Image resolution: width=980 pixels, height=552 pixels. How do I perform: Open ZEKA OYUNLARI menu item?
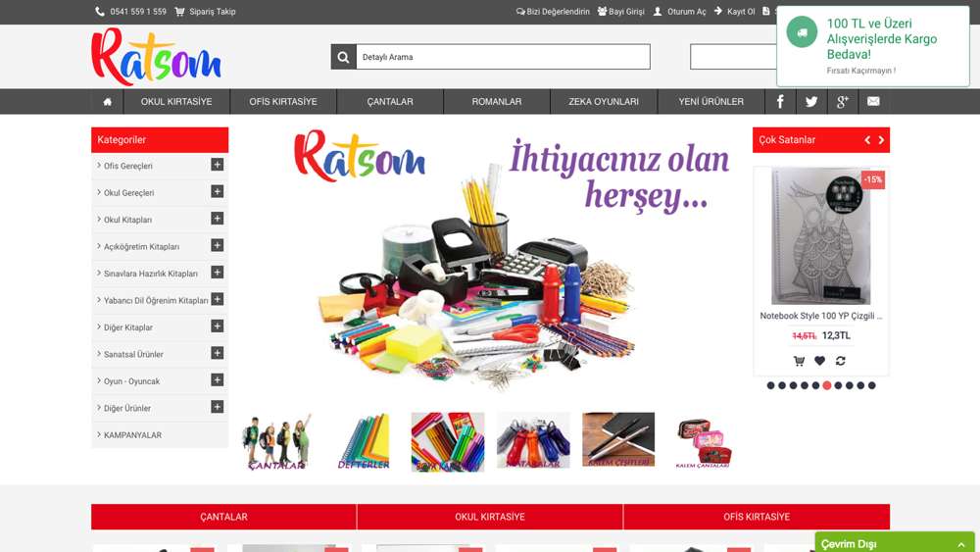click(604, 101)
